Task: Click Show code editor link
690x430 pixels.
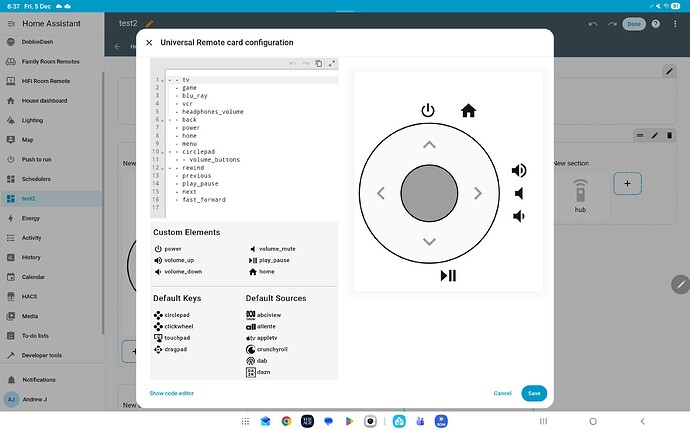Action: click(x=172, y=393)
